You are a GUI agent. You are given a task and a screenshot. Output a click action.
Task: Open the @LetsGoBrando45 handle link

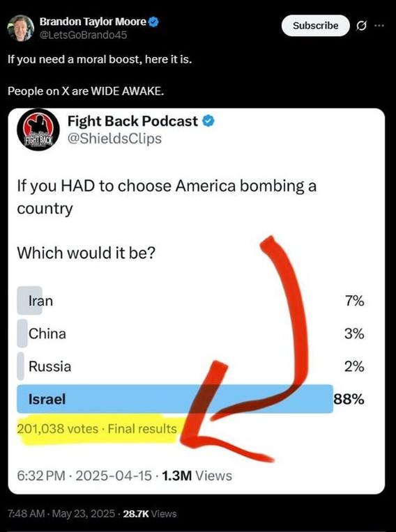[83, 35]
